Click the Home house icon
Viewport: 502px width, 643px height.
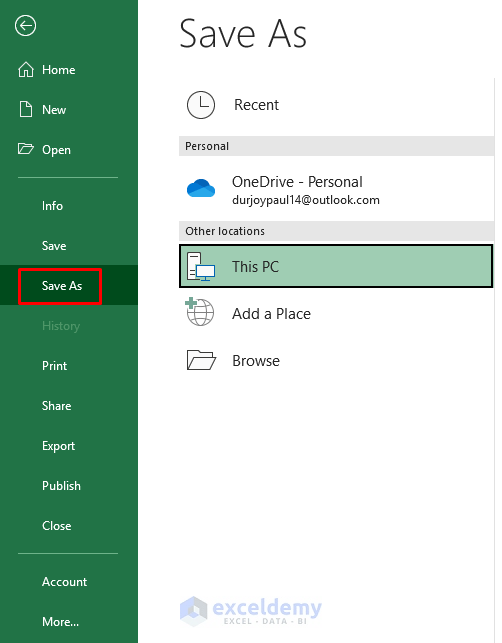coord(26,70)
